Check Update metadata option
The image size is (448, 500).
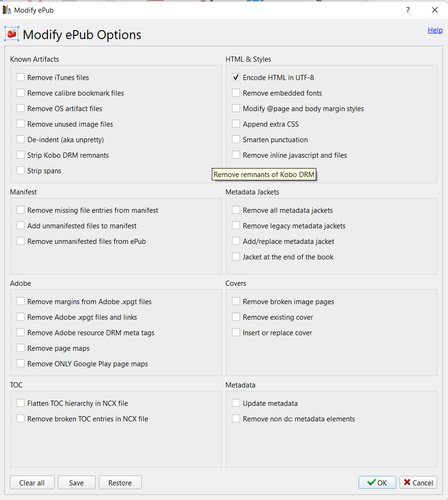pyautogui.click(x=236, y=403)
